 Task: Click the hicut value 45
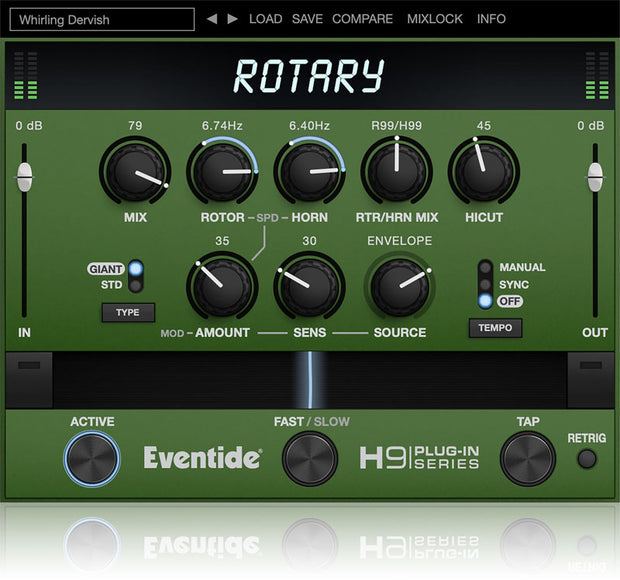(484, 126)
